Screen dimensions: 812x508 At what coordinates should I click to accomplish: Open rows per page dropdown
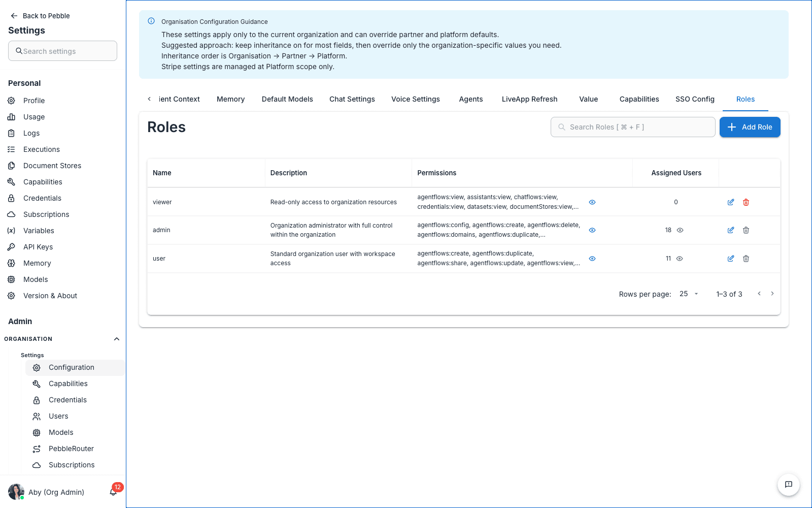tap(689, 294)
